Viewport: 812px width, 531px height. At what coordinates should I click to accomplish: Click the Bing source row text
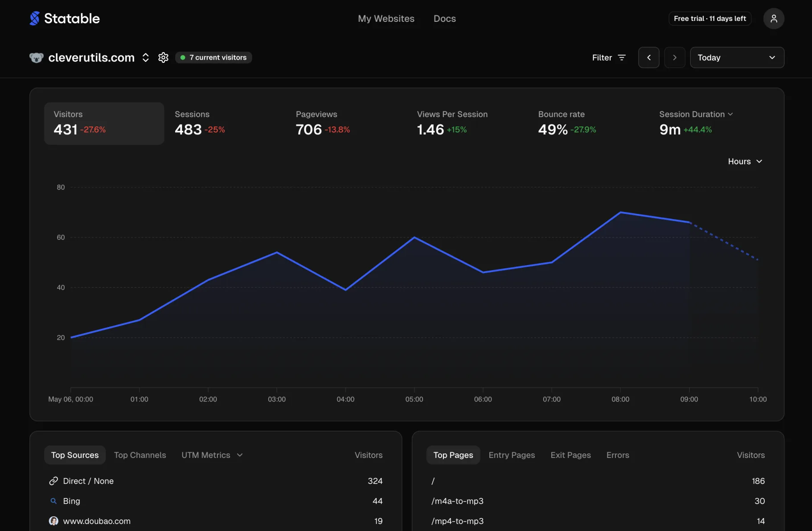tap(71, 501)
